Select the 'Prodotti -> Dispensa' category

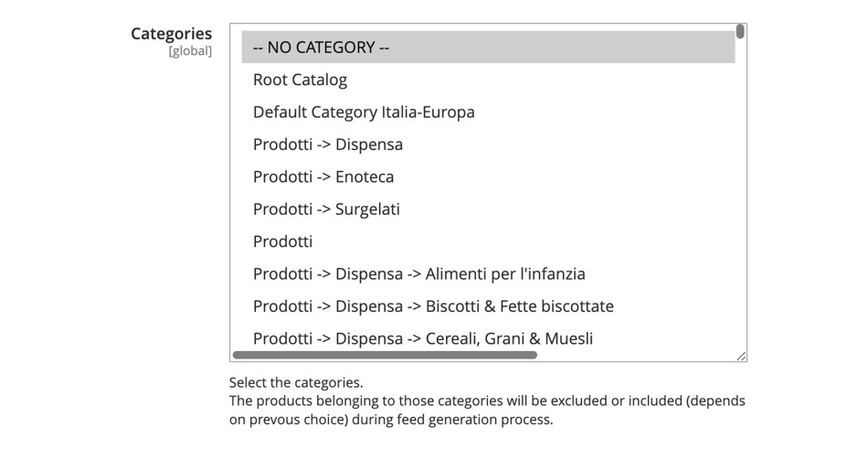[x=327, y=144]
